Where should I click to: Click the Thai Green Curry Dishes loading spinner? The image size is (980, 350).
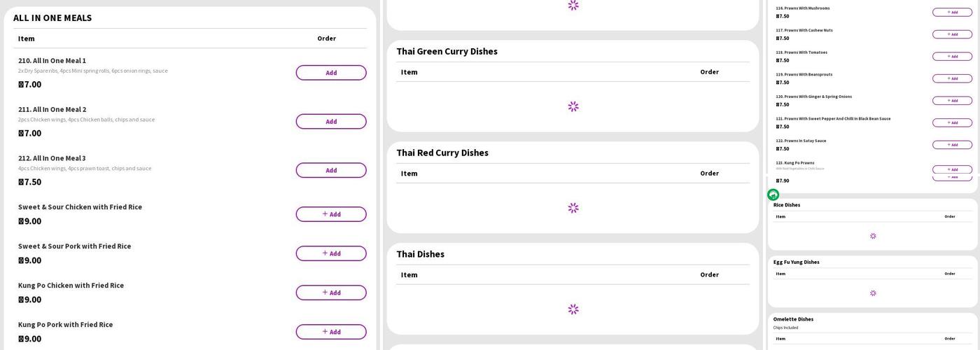[573, 106]
